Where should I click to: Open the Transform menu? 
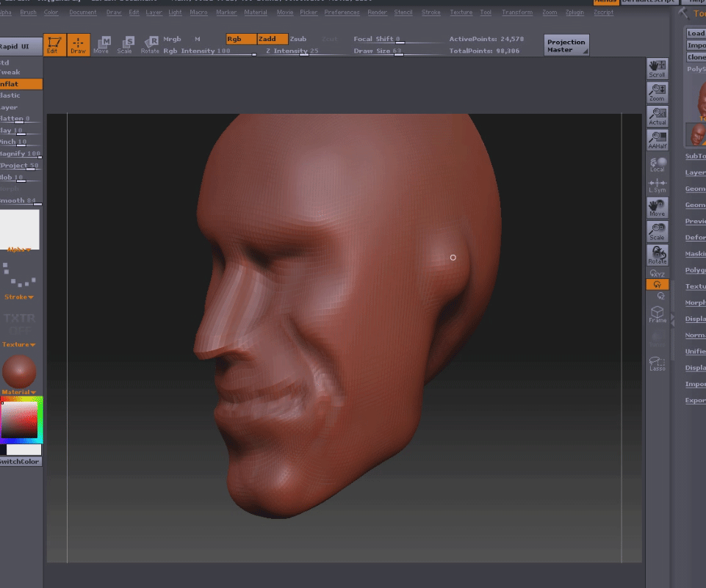pyautogui.click(x=517, y=12)
